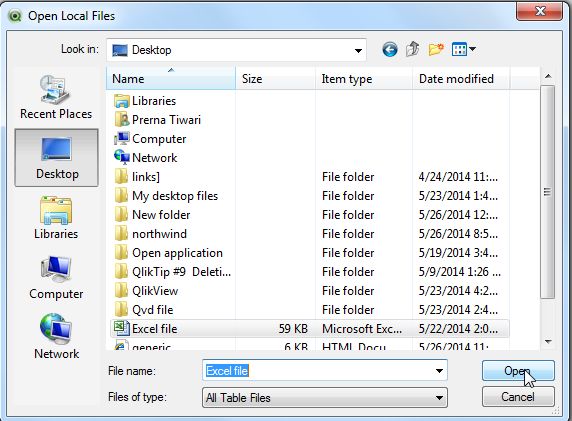Click the QlikView folder icon
The image size is (572, 421).
121,290
